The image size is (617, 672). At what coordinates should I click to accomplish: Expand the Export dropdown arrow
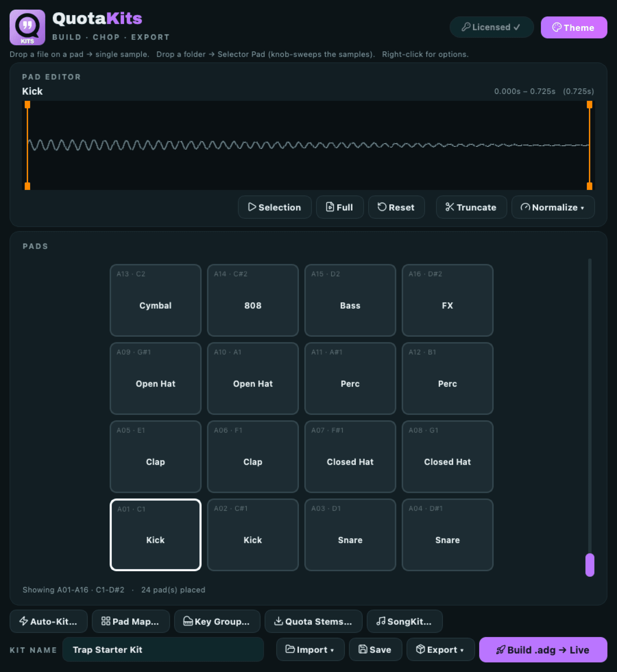coord(462,650)
